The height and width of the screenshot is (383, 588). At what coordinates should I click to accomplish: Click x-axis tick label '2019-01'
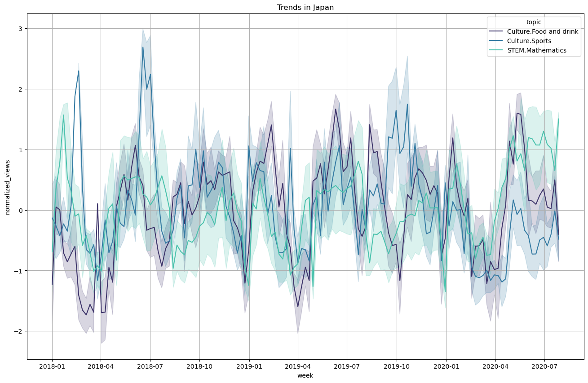pos(249,366)
